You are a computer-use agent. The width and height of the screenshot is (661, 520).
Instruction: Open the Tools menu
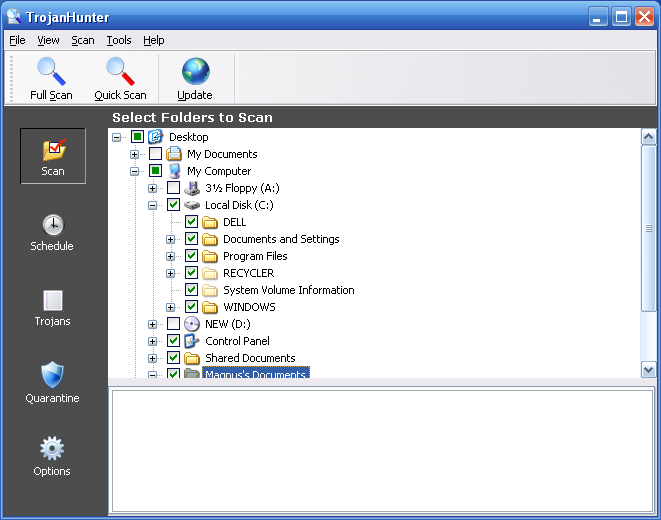pos(119,40)
